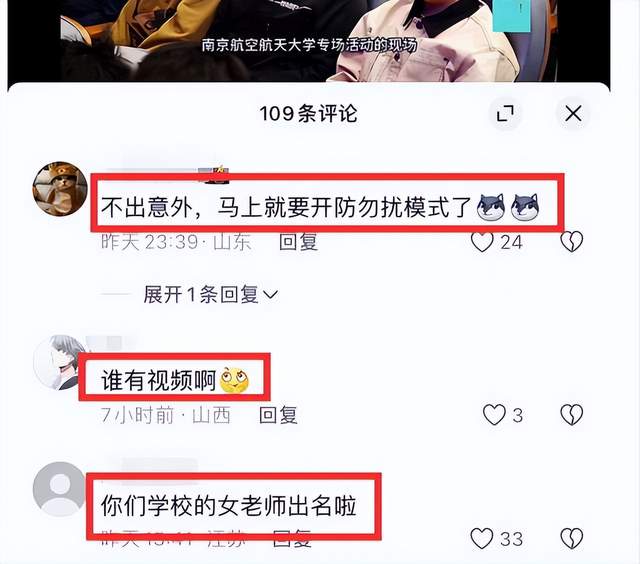Reply to the comment from 7小时前
640x564 pixels.
coord(278,415)
